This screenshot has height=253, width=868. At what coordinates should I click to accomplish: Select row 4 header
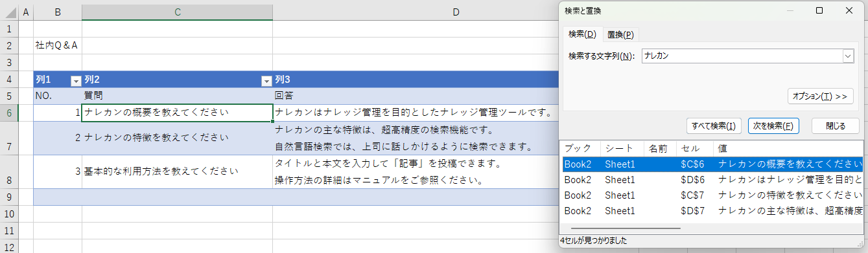(9, 79)
